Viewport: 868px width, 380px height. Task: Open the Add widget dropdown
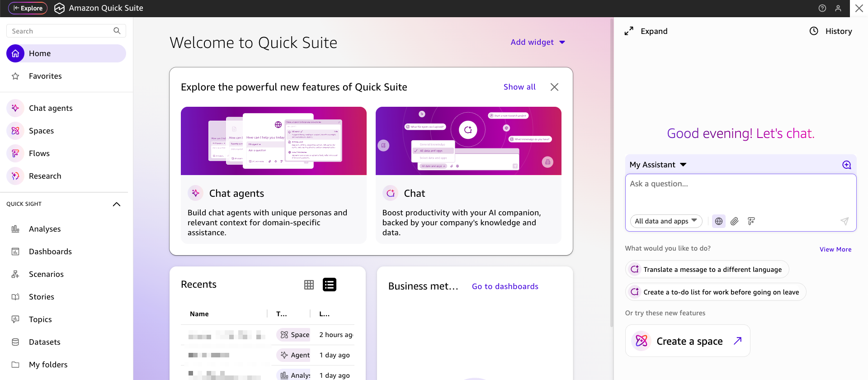pos(538,42)
